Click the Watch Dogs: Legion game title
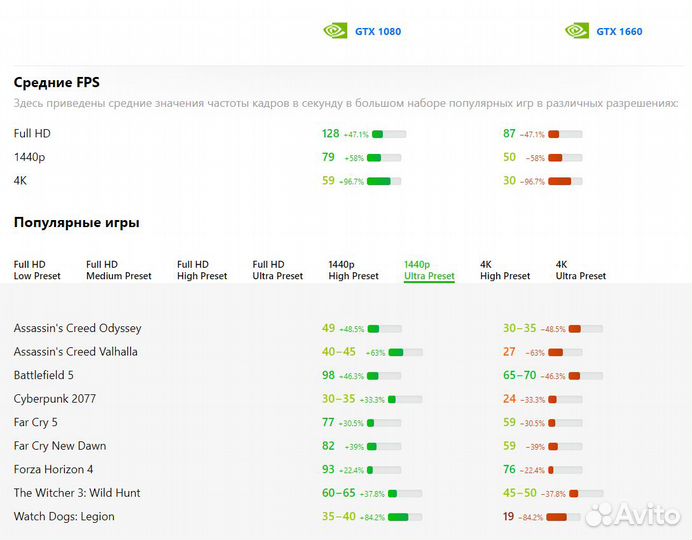 point(64,517)
